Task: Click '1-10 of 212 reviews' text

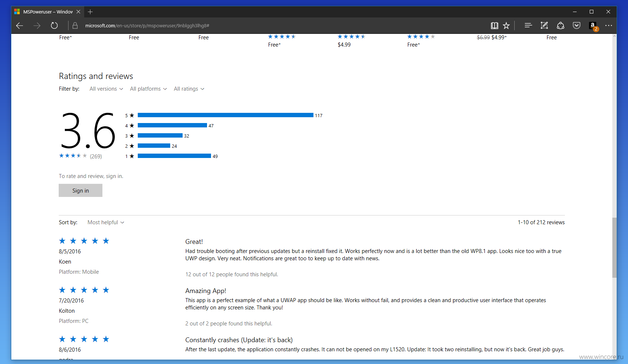Action: (x=541, y=222)
